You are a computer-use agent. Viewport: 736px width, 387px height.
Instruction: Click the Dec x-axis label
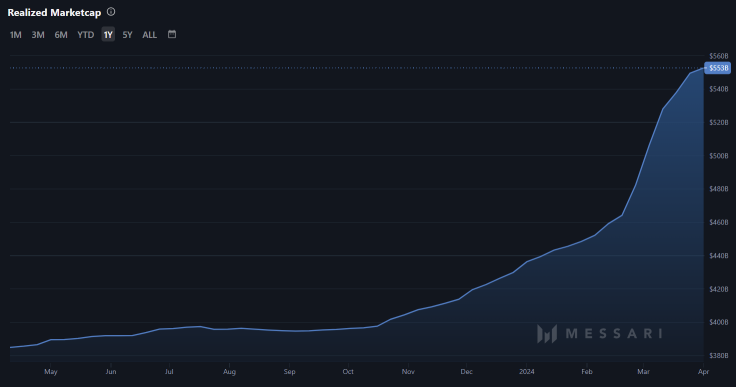tap(466, 372)
